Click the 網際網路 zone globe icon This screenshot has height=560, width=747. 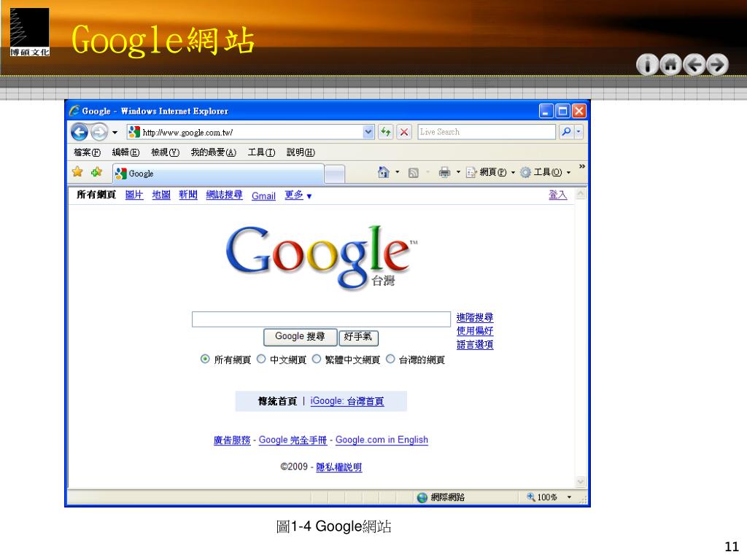pos(422,497)
